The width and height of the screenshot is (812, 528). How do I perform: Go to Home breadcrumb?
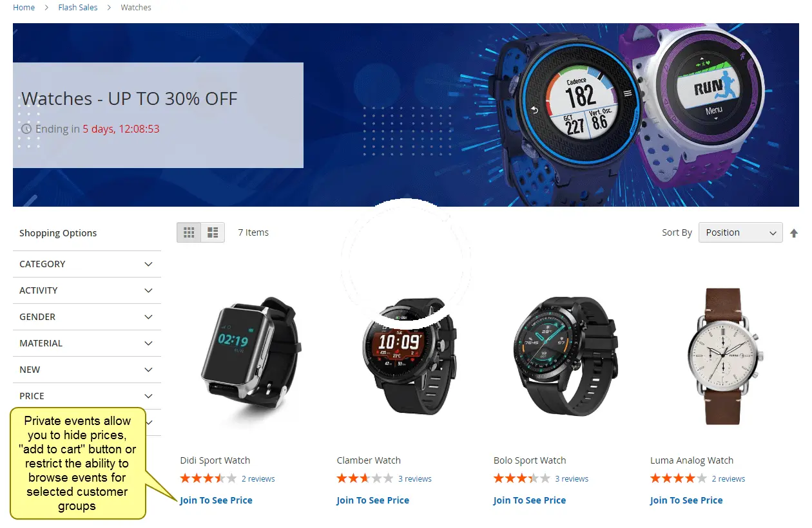click(x=24, y=8)
